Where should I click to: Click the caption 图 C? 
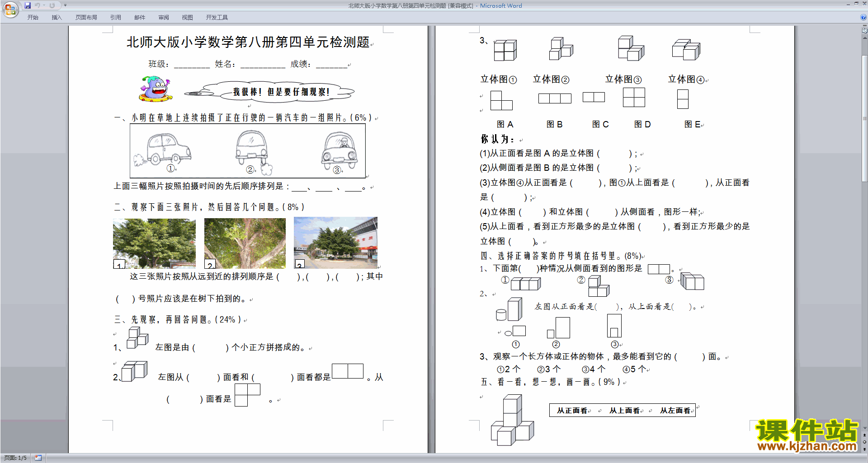(x=600, y=124)
